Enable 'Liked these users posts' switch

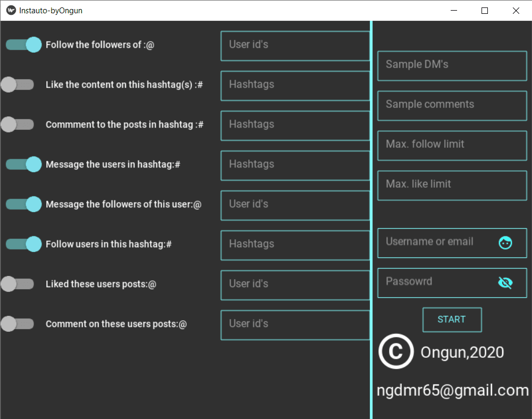coord(18,284)
